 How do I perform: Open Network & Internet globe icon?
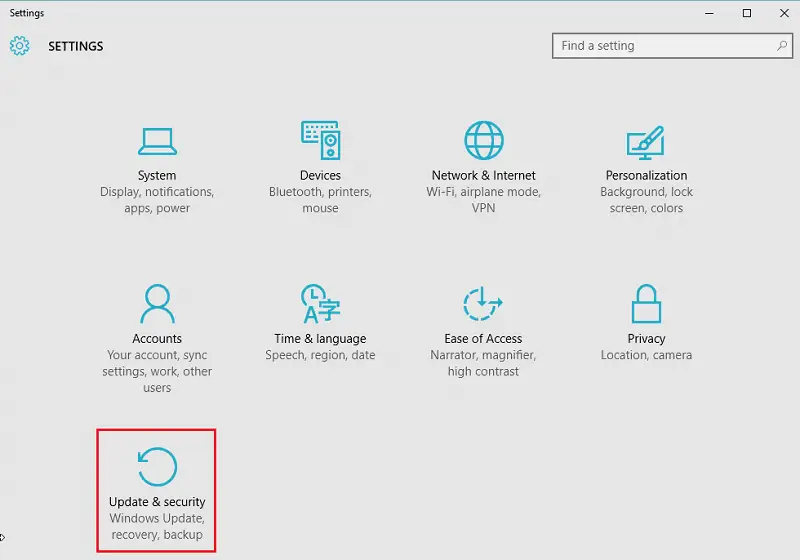(x=484, y=140)
